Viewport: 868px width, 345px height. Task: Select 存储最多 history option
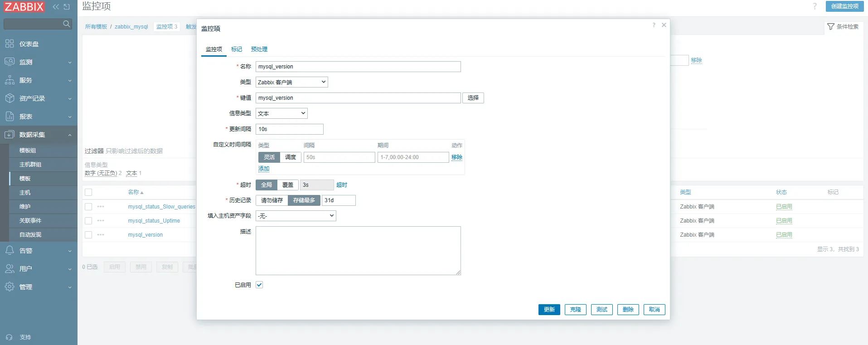coord(304,200)
